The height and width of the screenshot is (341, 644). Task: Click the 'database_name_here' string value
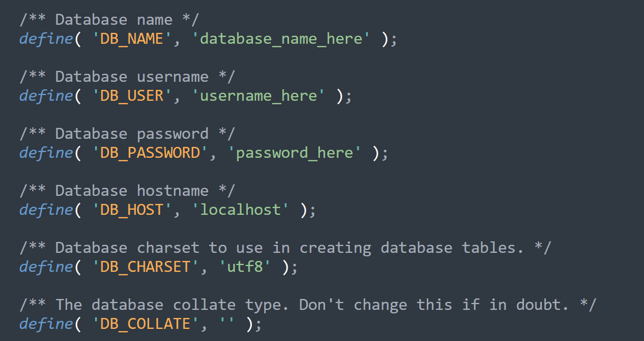280,39
